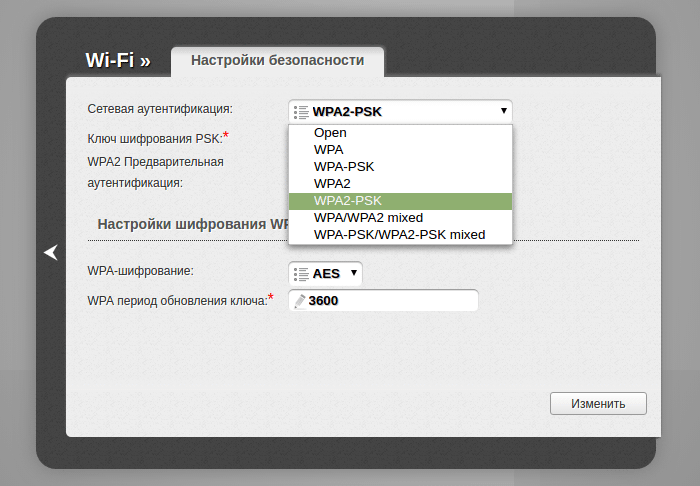Select the Настройки безопасности tab
700x486 pixels.
277,61
